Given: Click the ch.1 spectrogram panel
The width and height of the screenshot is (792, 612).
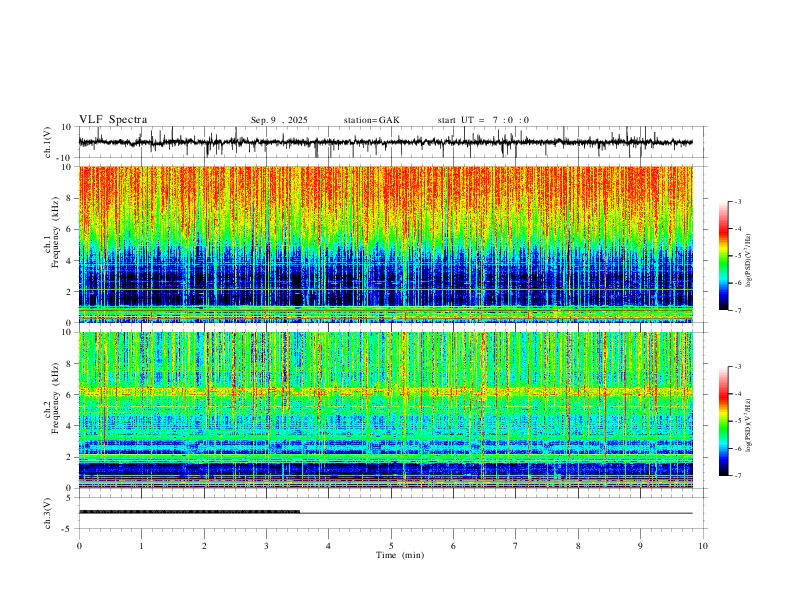Looking at the screenshot, I should [x=385, y=244].
